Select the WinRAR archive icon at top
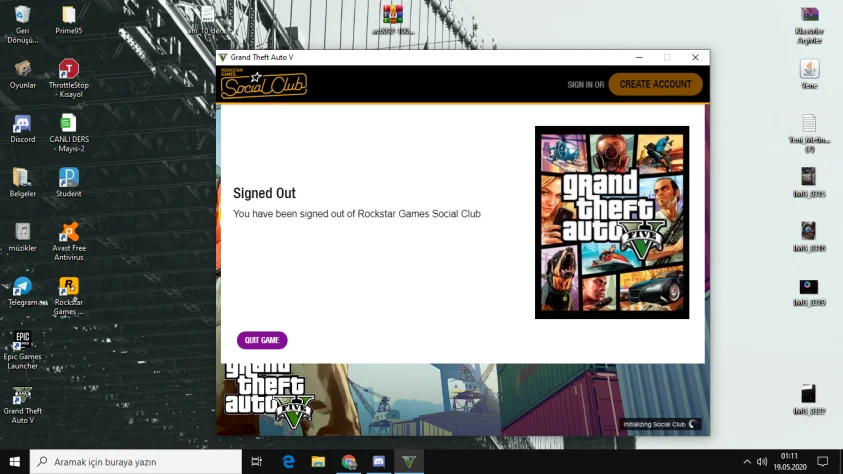The width and height of the screenshot is (843, 474). tap(393, 20)
